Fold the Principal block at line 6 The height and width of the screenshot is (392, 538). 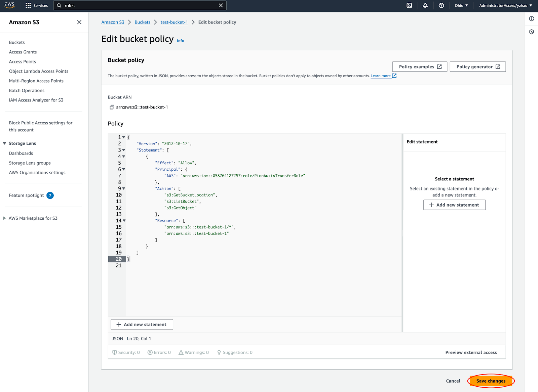(124, 169)
